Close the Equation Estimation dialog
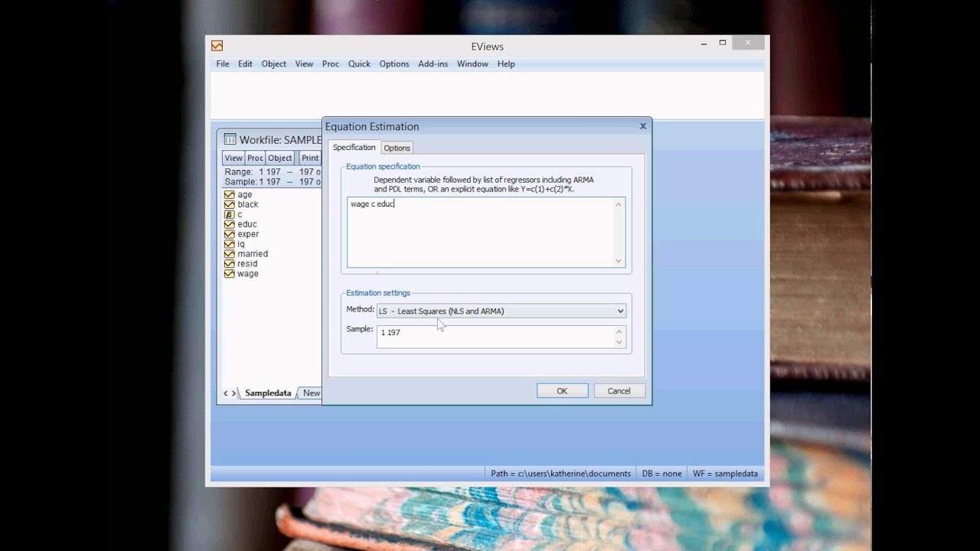This screenshot has height=551, width=980. point(643,126)
